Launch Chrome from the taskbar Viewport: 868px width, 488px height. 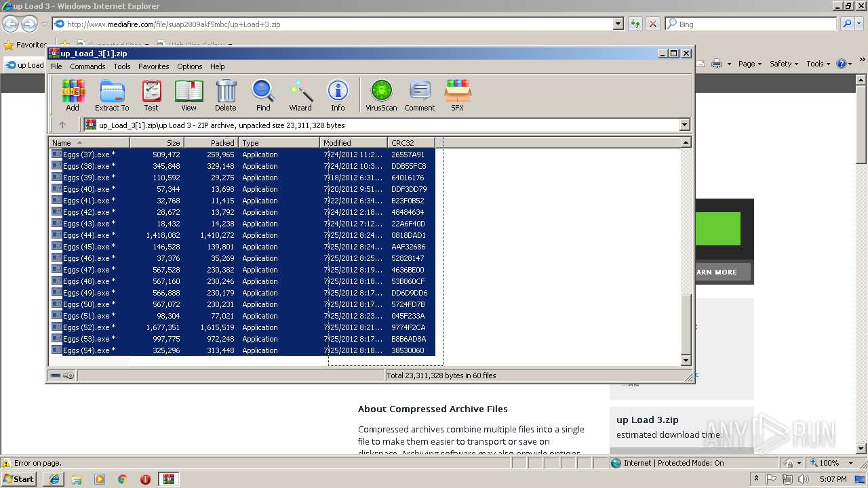(x=123, y=479)
